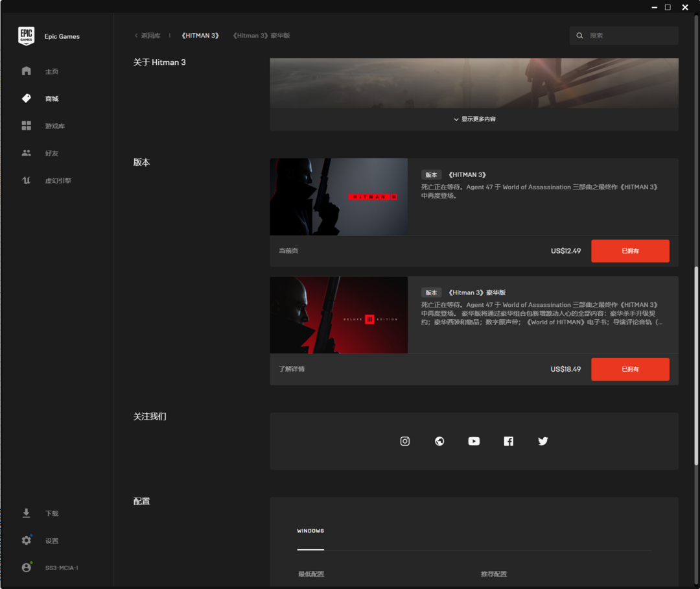Viewport: 700px width, 589px height.
Task: Open the 《HITMAN 3》 edition title
Action: tap(467, 174)
